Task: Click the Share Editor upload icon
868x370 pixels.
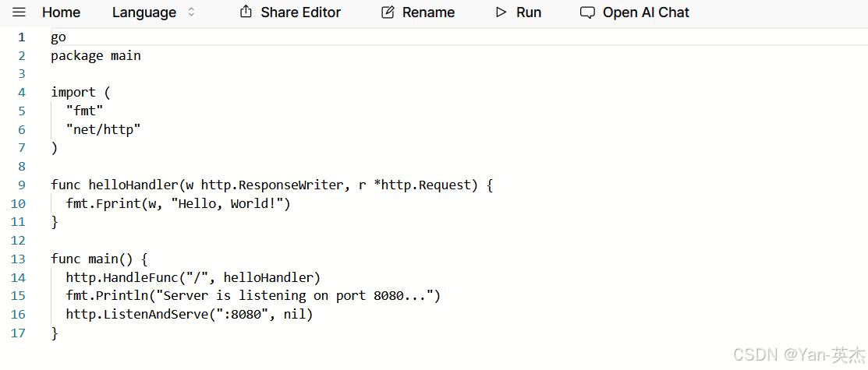Action: click(246, 12)
